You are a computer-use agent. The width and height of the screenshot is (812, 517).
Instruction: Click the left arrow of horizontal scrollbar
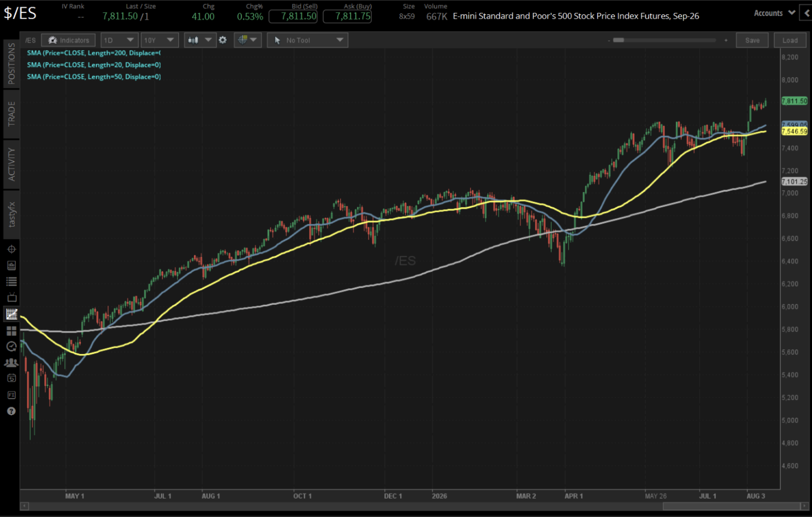tap(24, 506)
